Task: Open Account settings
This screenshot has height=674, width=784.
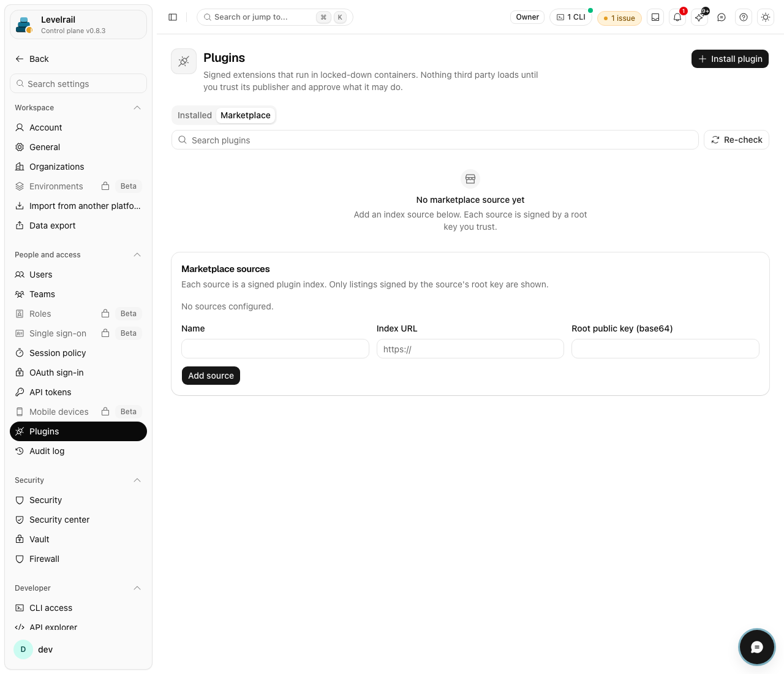Action: click(x=78, y=127)
